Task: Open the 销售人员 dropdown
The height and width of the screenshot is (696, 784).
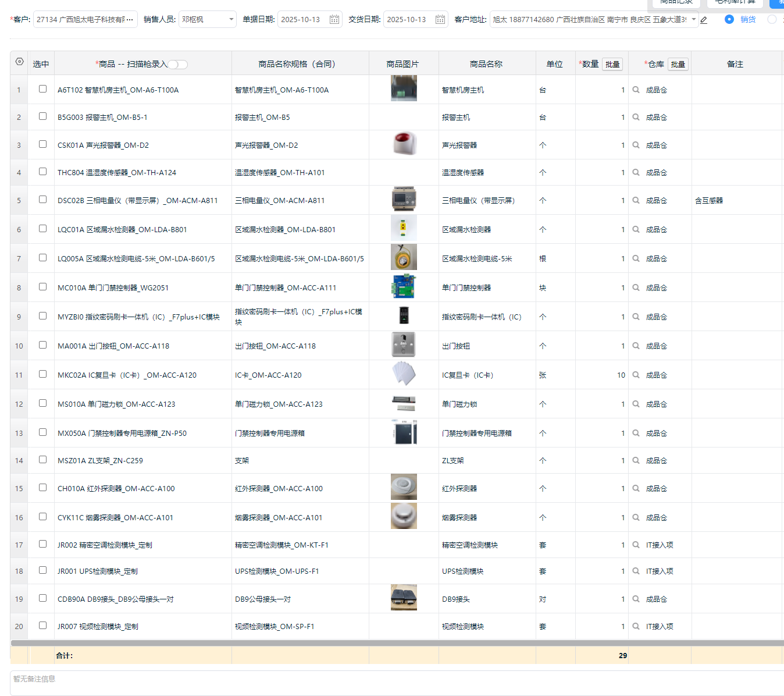Action: coord(207,20)
